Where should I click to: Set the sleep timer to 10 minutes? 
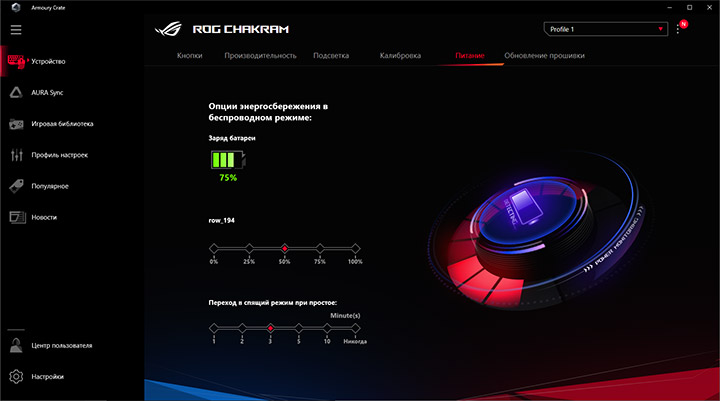[327, 328]
